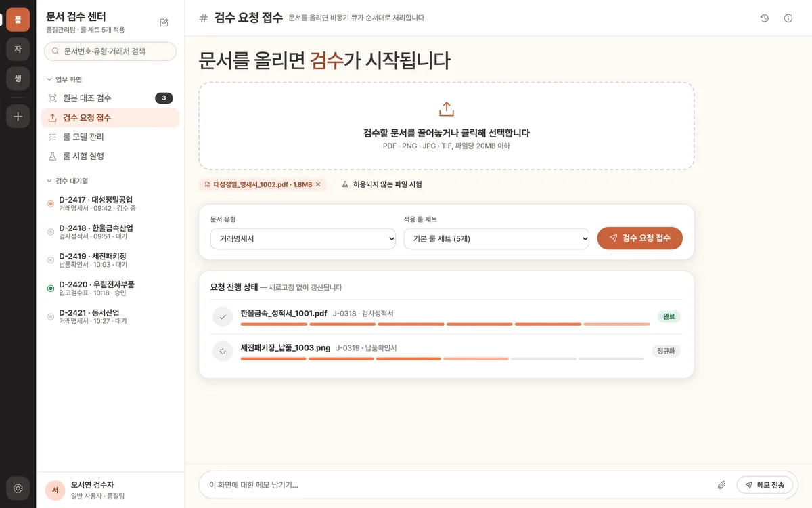Open the 품 workspace in the left rail
Viewport: 812px width, 508px height.
coord(18,20)
